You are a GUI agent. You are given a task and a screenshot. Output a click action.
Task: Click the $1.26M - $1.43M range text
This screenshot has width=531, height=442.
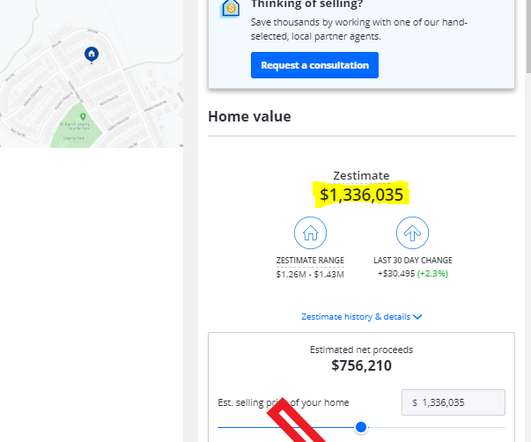coord(310,274)
